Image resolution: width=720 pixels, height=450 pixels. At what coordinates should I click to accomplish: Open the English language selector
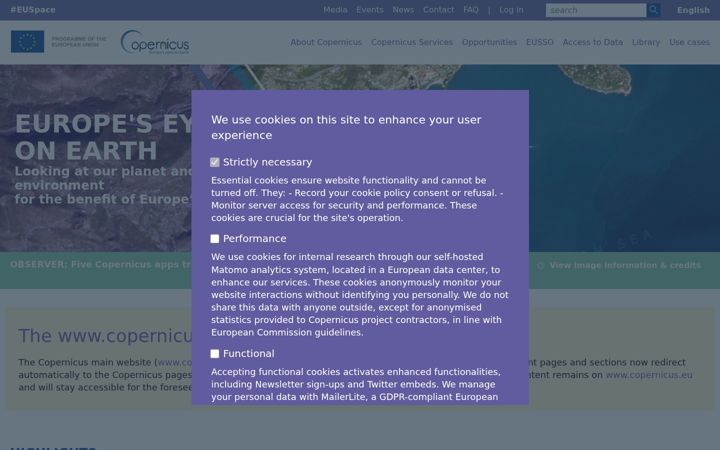point(693,10)
